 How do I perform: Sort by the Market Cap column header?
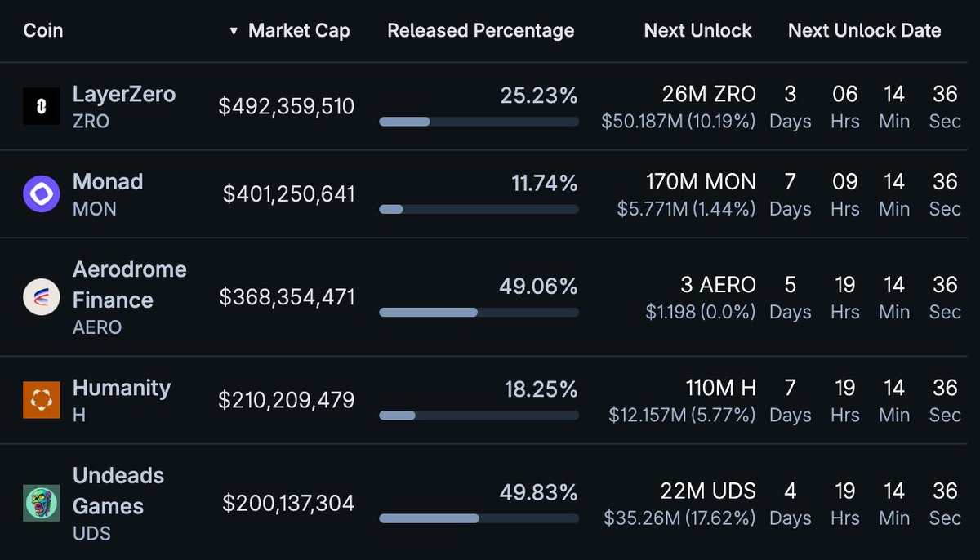point(299,31)
